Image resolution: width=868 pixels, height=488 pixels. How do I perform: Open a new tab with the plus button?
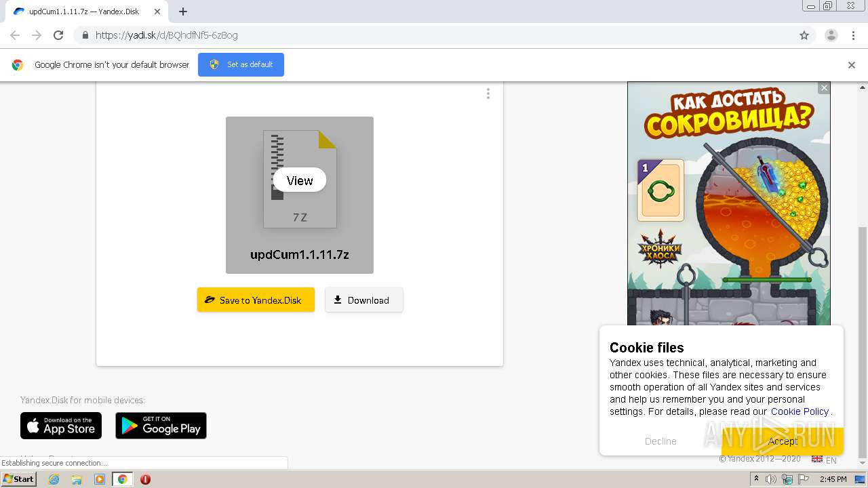tap(183, 12)
